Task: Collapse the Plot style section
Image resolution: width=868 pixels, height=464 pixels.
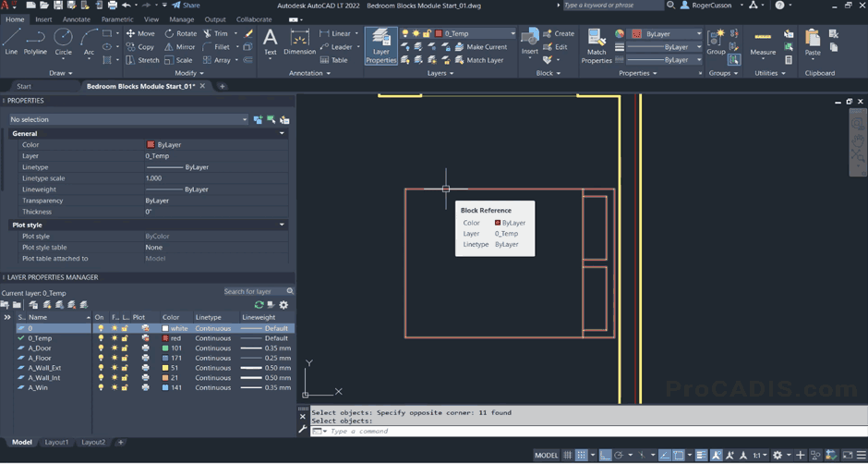Action: 282,226
